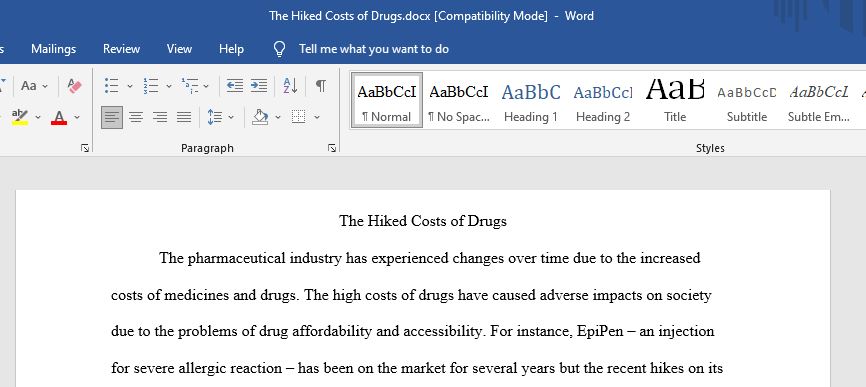The height and width of the screenshot is (387, 866).
Task: Justify paragraph text
Action: coord(184,117)
